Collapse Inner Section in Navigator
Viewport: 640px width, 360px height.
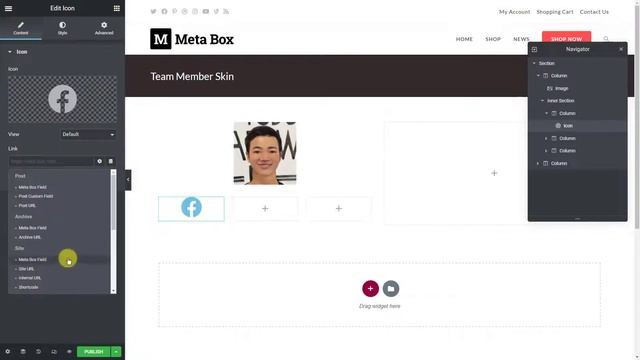[x=542, y=101]
